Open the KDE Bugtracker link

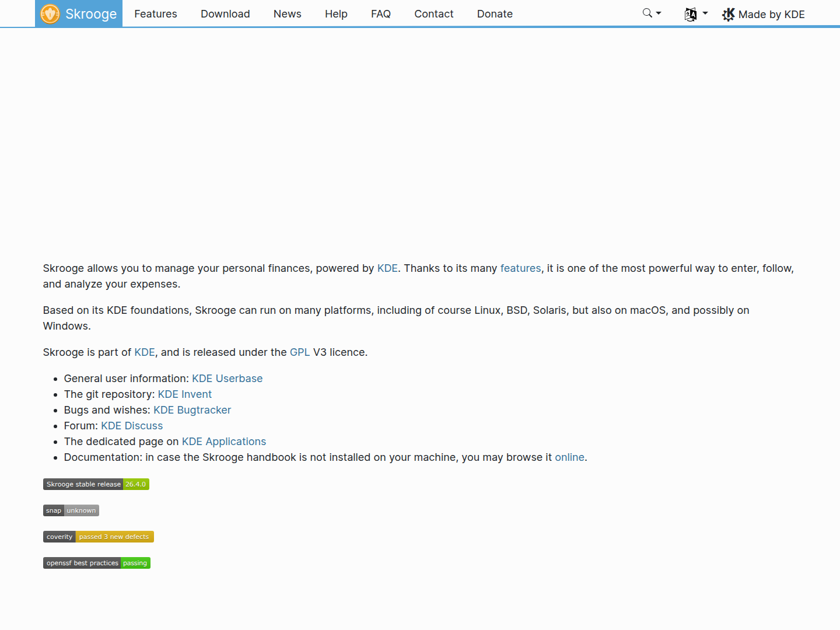[x=192, y=410]
